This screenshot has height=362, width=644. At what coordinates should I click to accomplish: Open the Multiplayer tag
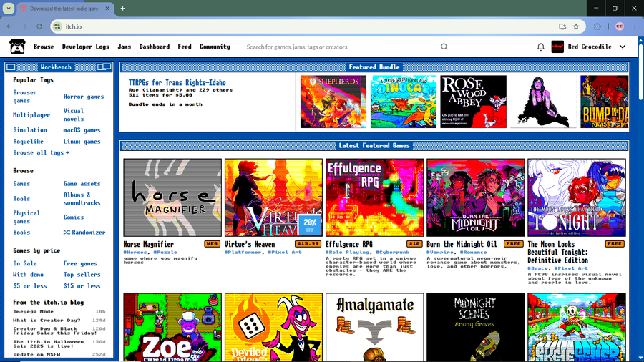31,115
